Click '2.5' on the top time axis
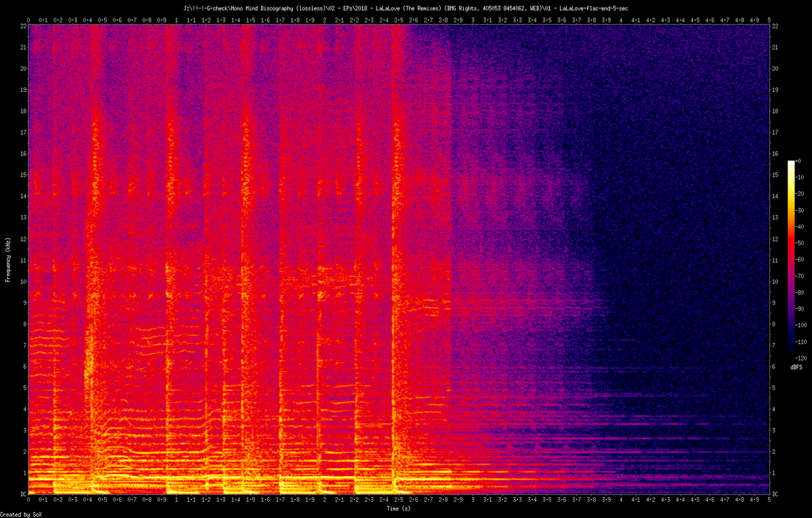 399,20
